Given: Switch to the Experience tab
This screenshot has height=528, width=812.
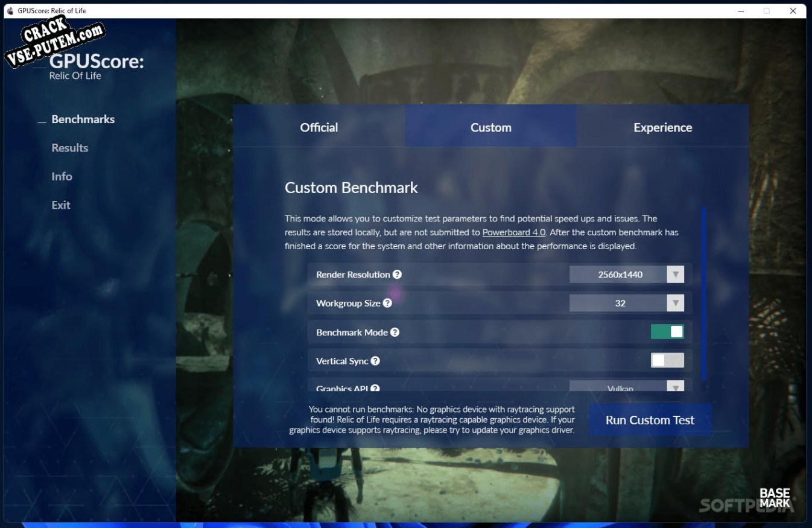Looking at the screenshot, I should [662, 127].
